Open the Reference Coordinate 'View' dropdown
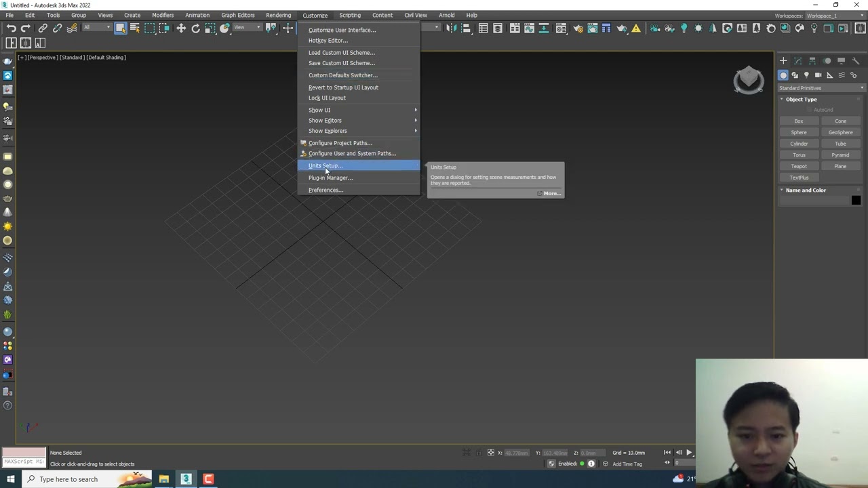The width and height of the screenshot is (868, 488). (247, 27)
